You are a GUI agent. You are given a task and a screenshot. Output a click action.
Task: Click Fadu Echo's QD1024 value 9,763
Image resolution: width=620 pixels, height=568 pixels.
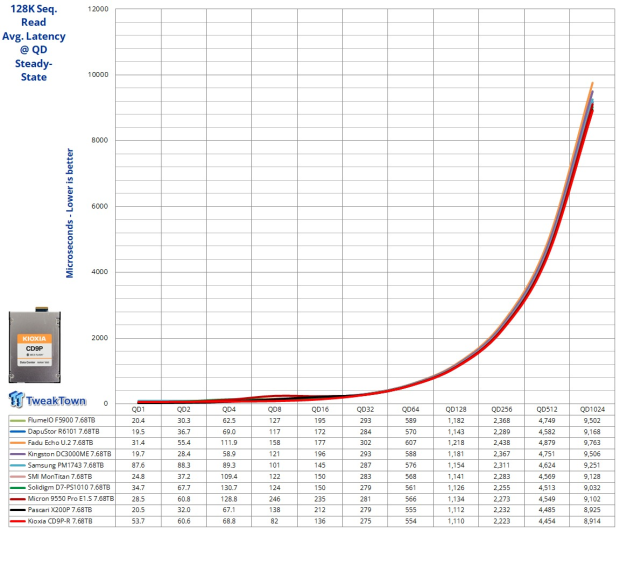[592, 443]
